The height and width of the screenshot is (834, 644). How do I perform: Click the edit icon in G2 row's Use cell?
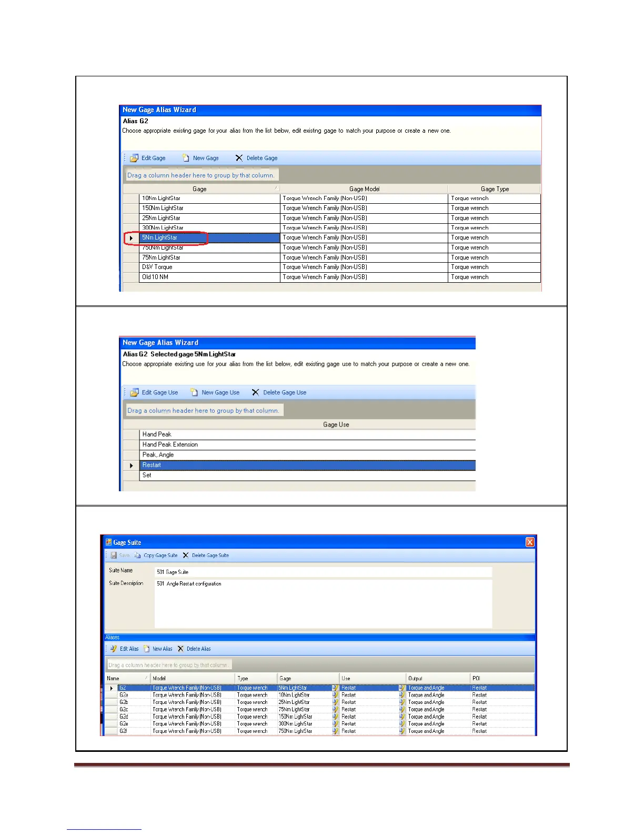[402, 688]
